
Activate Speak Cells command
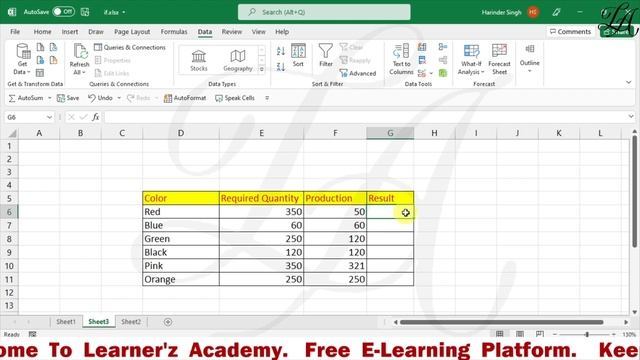[235, 98]
